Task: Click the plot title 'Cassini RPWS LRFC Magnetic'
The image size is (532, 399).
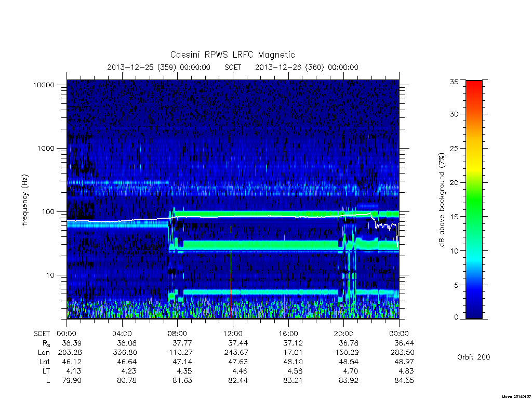Action: tap(232, 55)
